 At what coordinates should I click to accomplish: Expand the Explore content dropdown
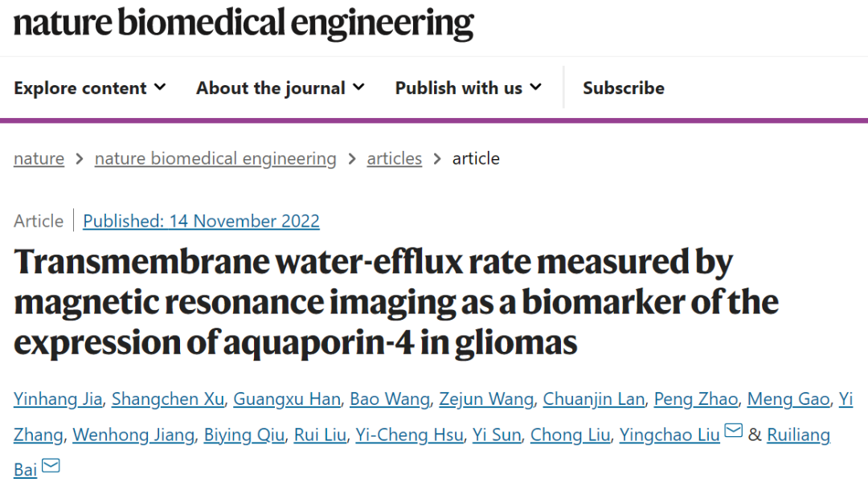click(x=89, y=88)
